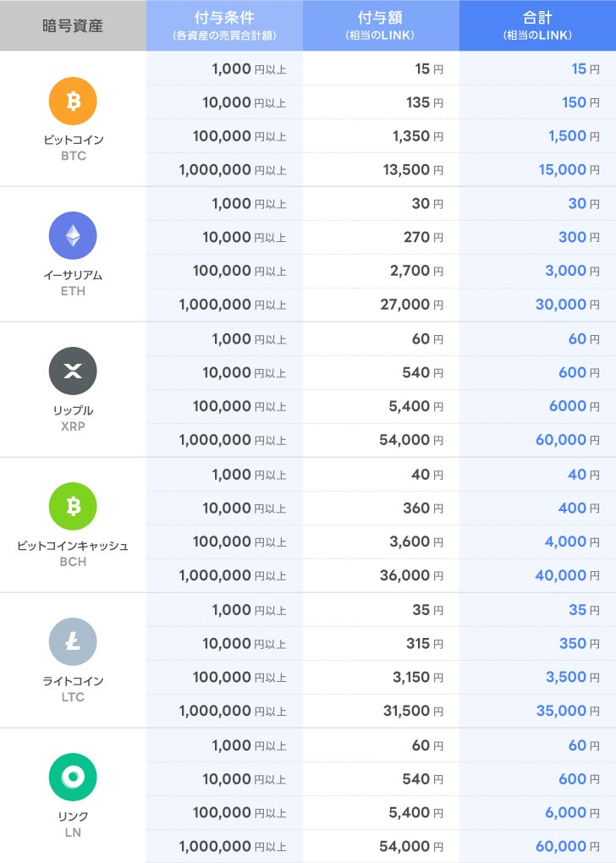Click the リンク LN label text
616x863 pixels.
coord(73,824)
